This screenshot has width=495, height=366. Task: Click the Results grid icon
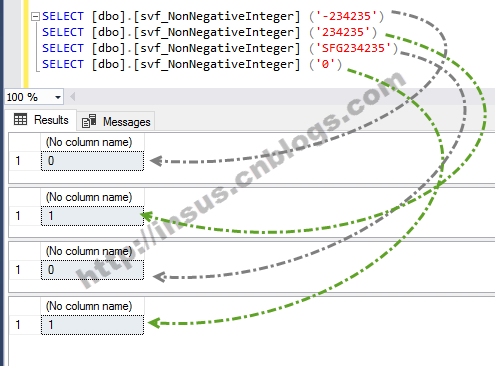20,119
